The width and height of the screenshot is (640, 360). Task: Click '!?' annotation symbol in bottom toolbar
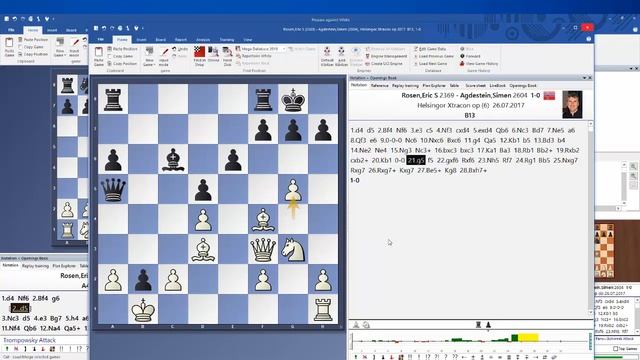click(428, 357)
